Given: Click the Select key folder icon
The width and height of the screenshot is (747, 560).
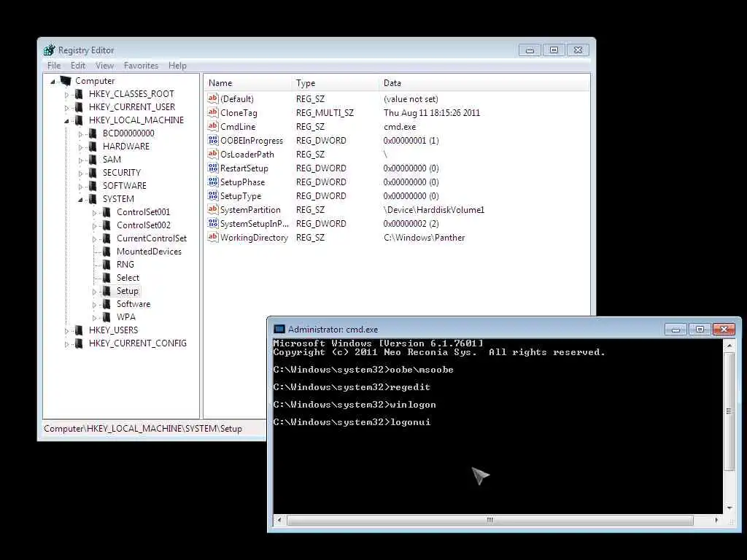Looking at the screenshot, I should point(107,278).
